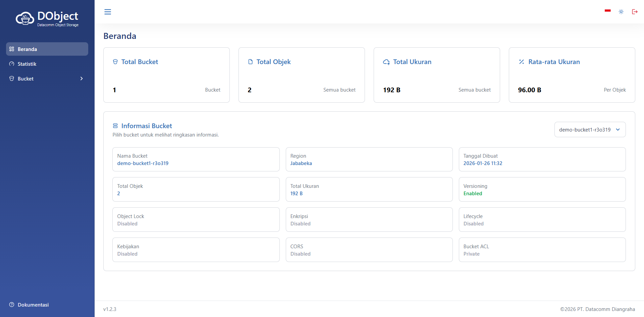Click the Total Ukuran cloud icon
The width and height of the screenshot is (644, 317).
[x=386, y=62]
